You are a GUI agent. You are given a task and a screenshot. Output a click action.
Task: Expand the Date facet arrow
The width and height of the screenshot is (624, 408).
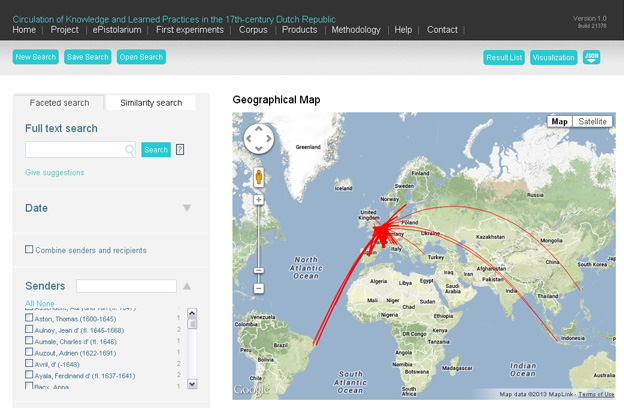(x=187, y=208)
